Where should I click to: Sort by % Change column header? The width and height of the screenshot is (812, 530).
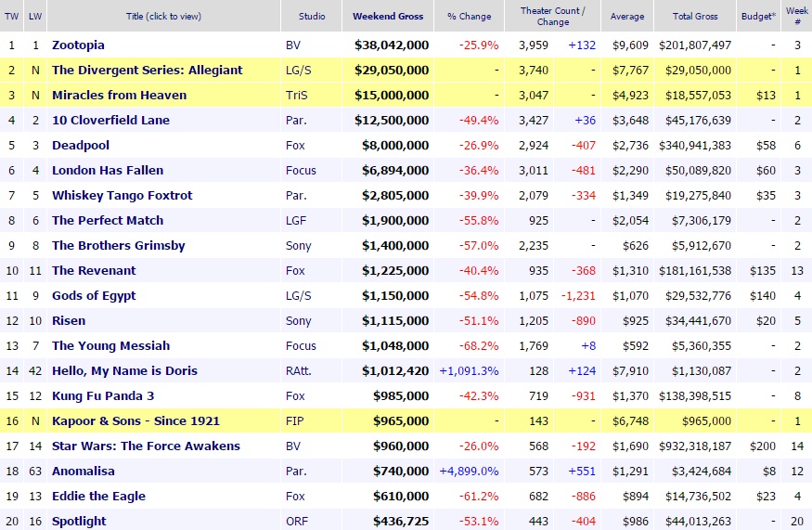(470, 16)
